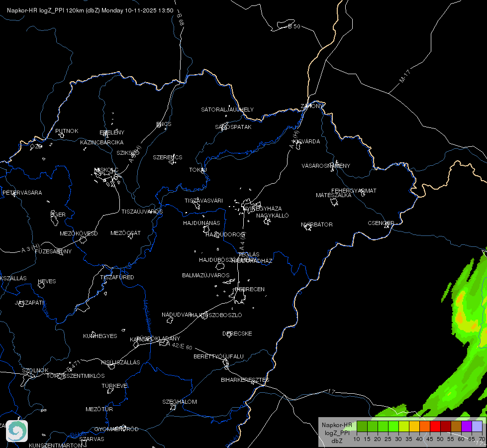This screenshot has width=487, height=448.
Task: Click the 'SZEGHALOM' town label
Action: click(x=180, y=402)
